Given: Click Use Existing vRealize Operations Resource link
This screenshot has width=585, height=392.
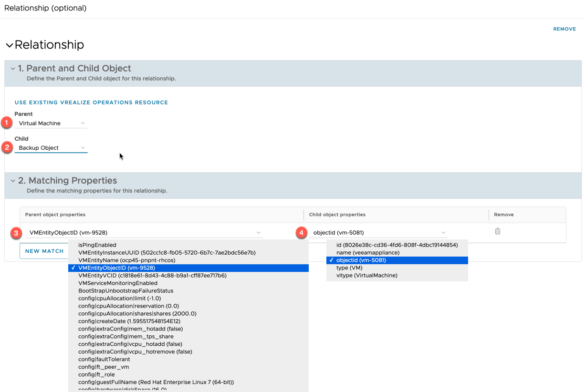Looking at the screenshot, I should [91, 103].
